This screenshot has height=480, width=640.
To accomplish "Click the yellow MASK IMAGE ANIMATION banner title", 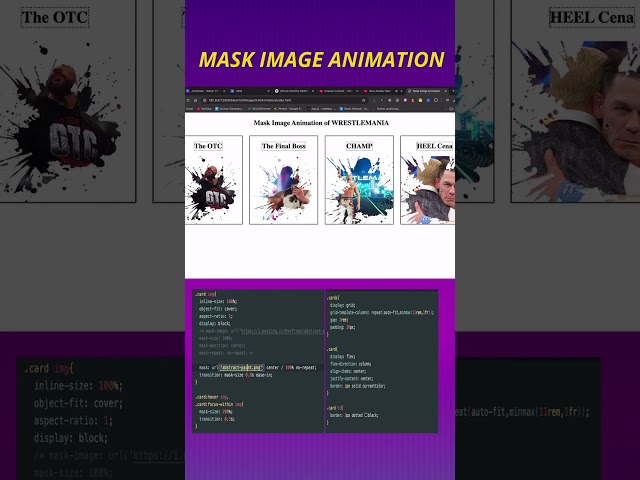I will point(322,60).
